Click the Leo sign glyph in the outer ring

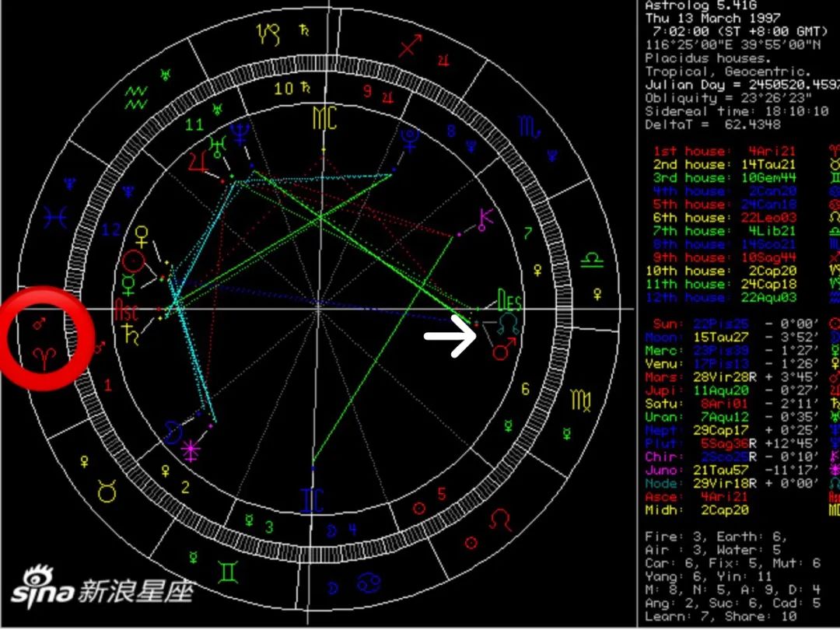[x=500, y=520]
